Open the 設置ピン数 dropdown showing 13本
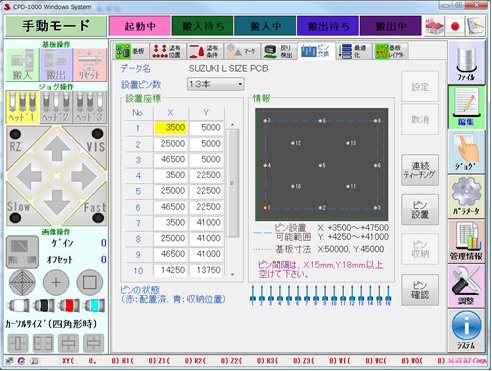Viewport: 492px width, 371px height. click(x=216, y=84)
